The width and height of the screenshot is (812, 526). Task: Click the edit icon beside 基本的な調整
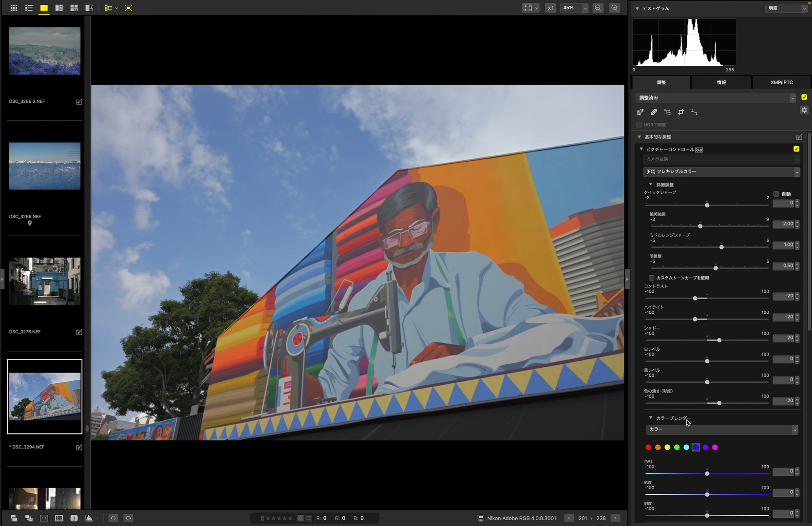[x=799, y=137]
